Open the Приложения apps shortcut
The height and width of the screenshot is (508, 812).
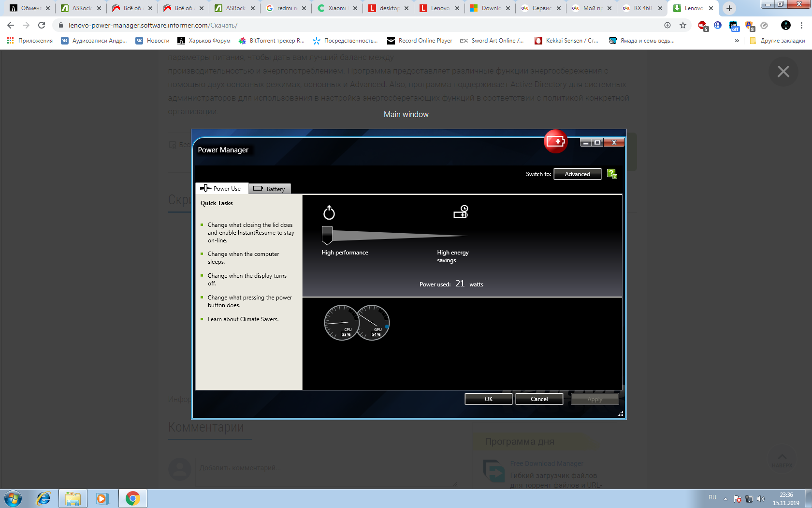click(30, 41)
